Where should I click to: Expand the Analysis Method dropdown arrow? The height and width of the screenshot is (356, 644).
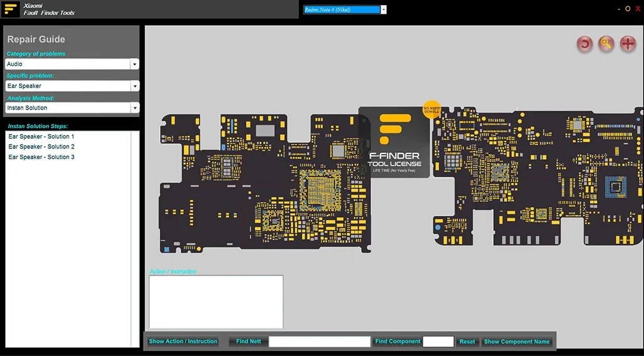tap(135, 108)
